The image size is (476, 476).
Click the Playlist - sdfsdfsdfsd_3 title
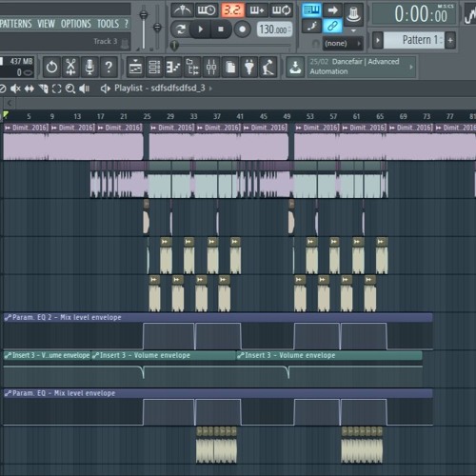(x=160, y=89)
